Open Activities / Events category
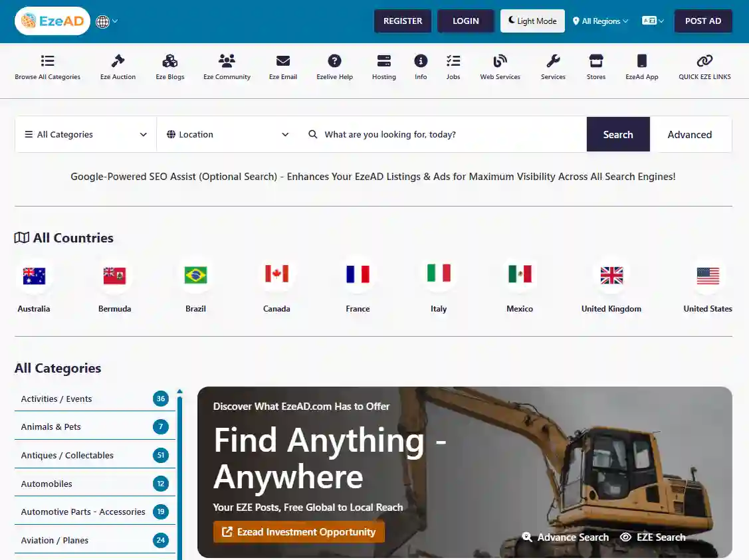Image resolution: width=749 pixels, height=560 pixels. tap(94, 399)
